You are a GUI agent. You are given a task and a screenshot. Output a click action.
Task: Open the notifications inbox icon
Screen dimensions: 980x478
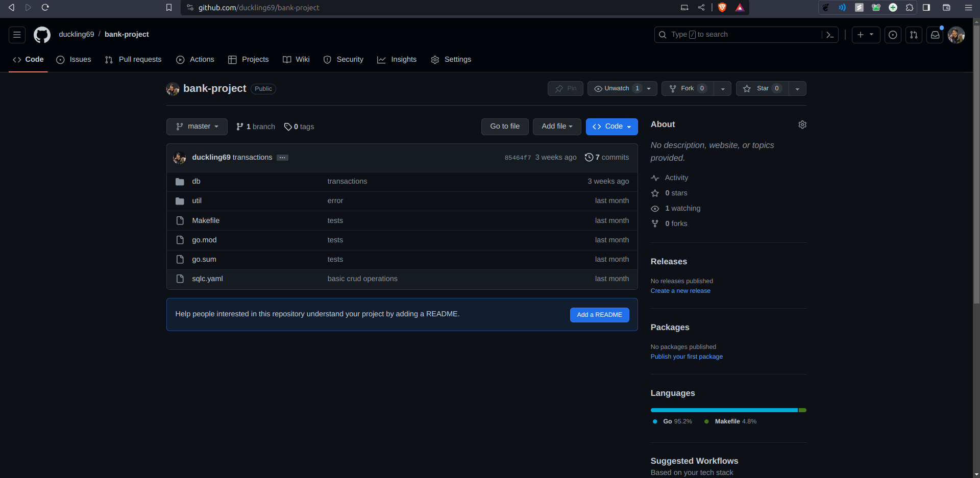935,35
